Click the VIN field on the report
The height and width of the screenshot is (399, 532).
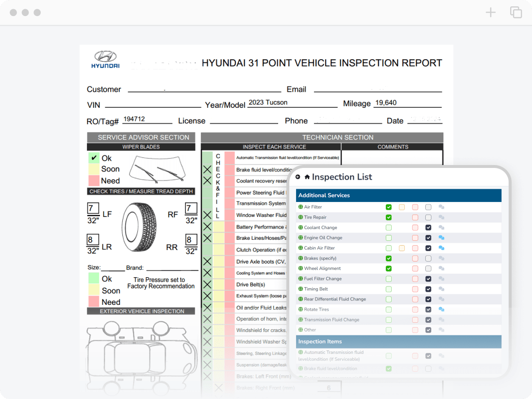tap(153, 104)
